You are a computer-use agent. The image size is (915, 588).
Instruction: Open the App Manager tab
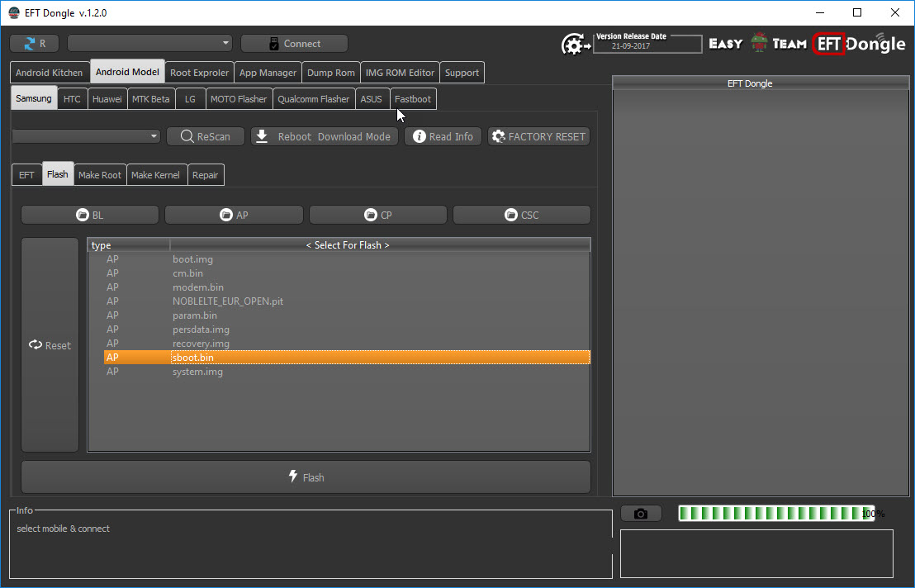pyautogui.click(x=268, y=73)
